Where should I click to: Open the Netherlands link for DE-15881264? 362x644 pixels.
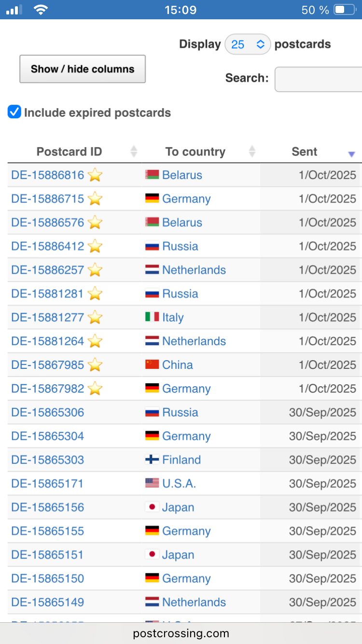[194, 341]
